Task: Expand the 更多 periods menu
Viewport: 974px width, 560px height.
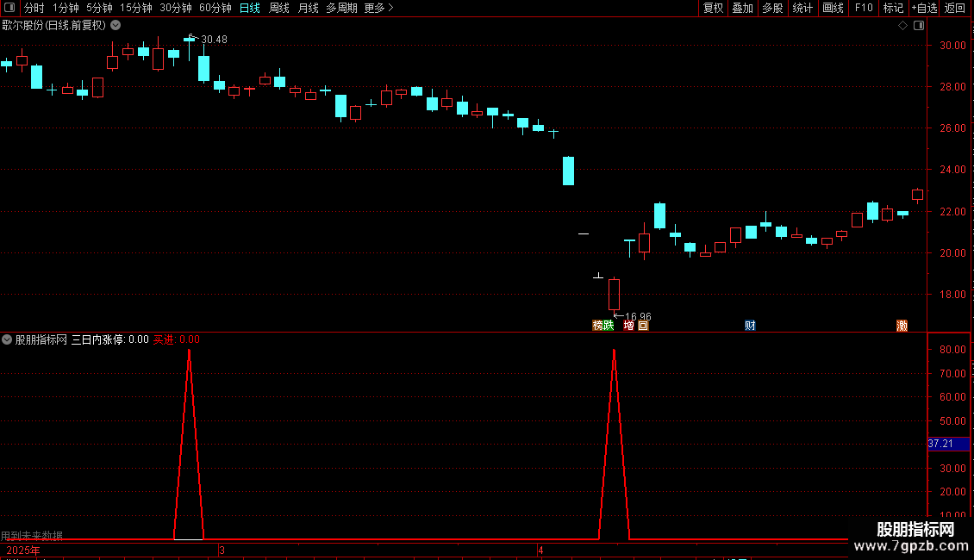Action: click(378, 8)
